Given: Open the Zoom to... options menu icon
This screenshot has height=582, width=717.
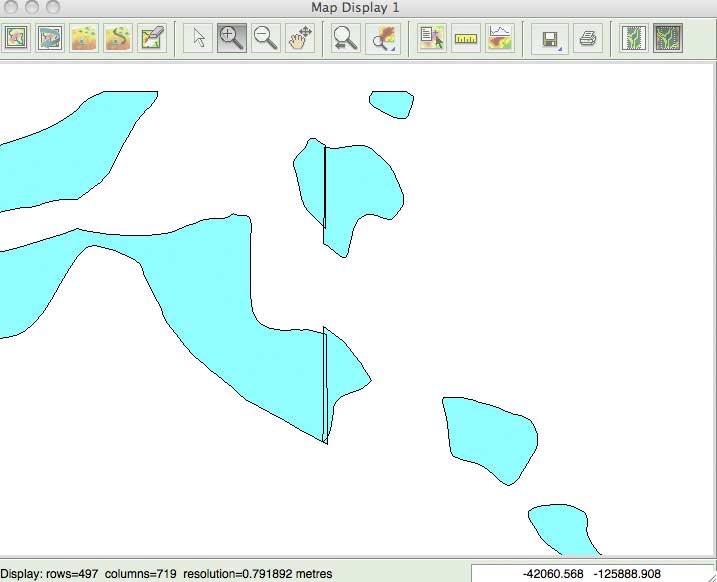Looking at the screenshot, I should point(383,38).
